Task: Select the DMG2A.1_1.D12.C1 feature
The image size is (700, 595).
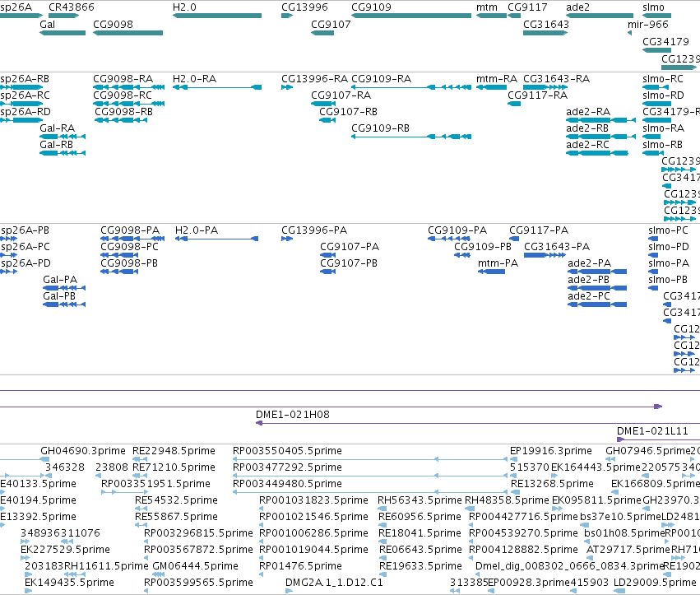Action: (290, 591)
